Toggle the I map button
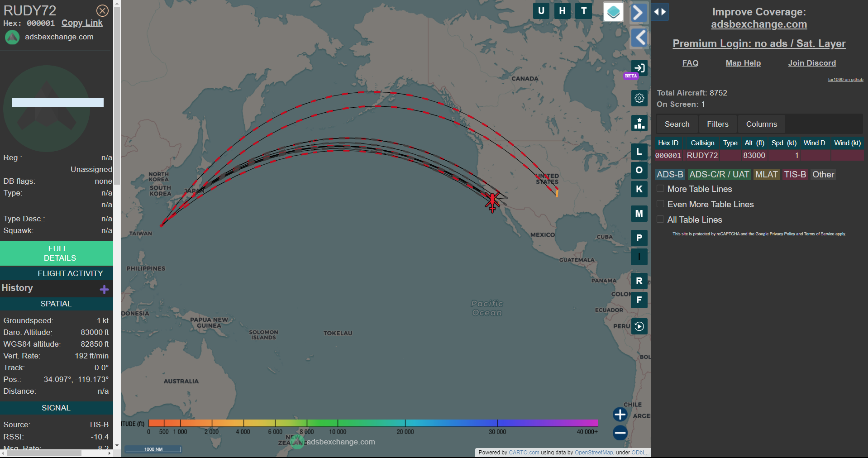This screenshot has height=458, width=868. [639, 257]
